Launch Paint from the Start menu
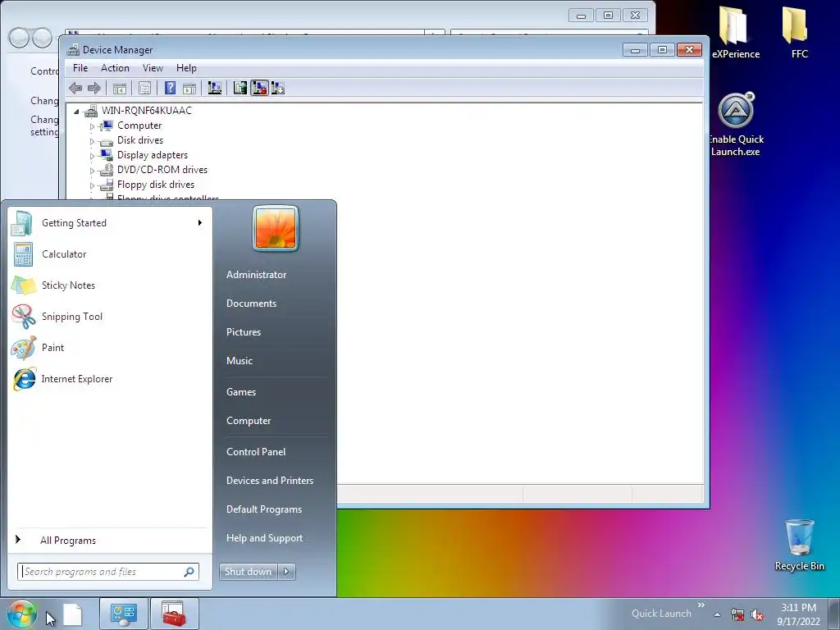 pyautogui.click(x=110, y=347)
